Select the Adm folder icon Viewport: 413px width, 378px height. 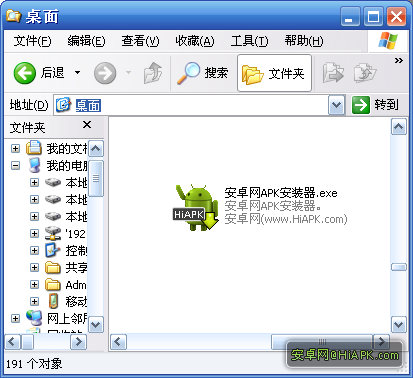tap(53, 284)
